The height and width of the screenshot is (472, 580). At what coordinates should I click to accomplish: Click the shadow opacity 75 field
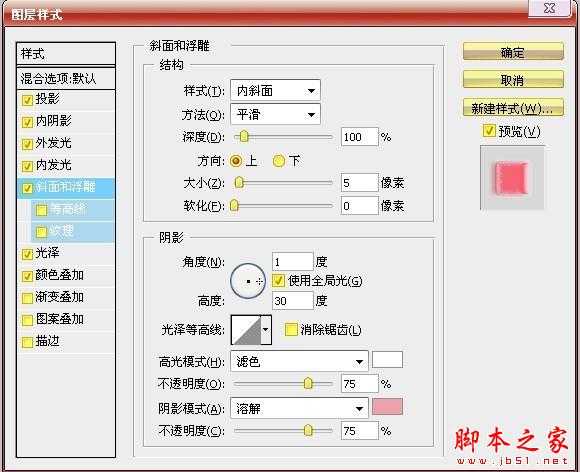pos(360,431)
